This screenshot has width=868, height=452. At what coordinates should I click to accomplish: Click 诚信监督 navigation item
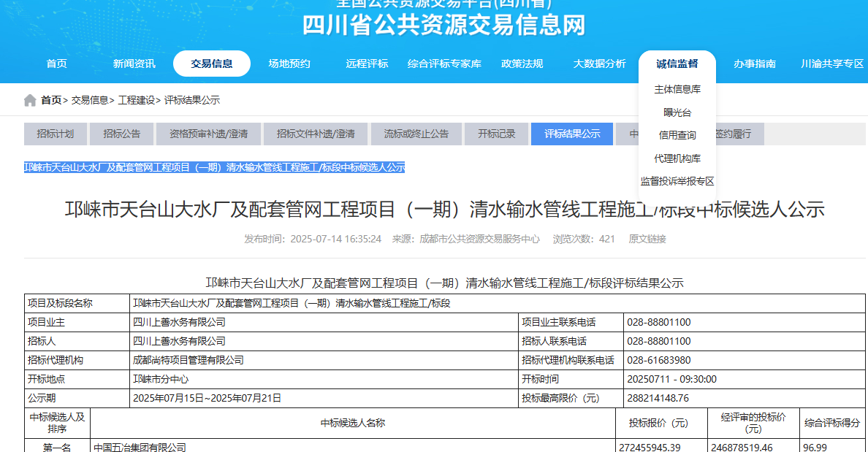(677, 64)
